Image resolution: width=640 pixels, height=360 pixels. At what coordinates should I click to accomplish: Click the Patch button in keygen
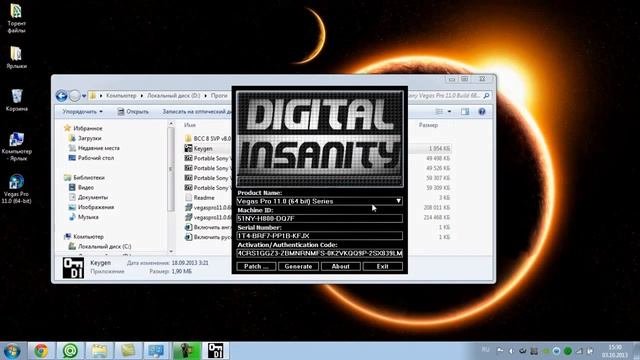[256, 267]
